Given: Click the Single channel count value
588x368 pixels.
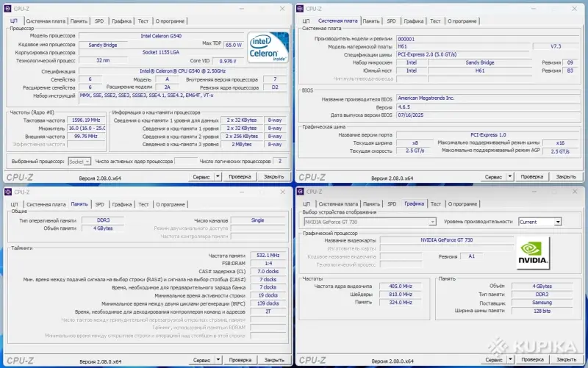Looking at the screenshot, I should (258, 220).
